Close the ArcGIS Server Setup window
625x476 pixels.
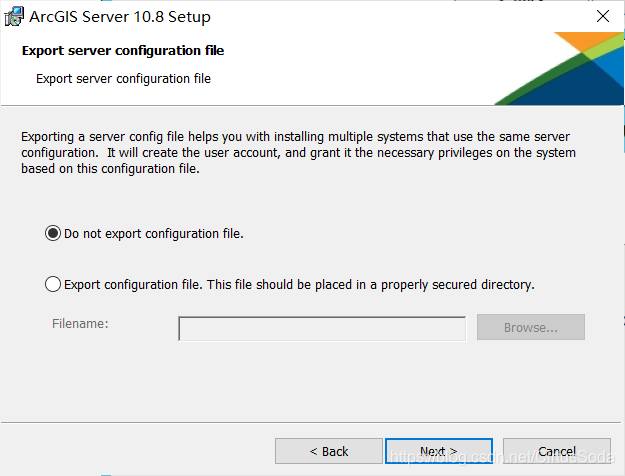tap(603, 16)
